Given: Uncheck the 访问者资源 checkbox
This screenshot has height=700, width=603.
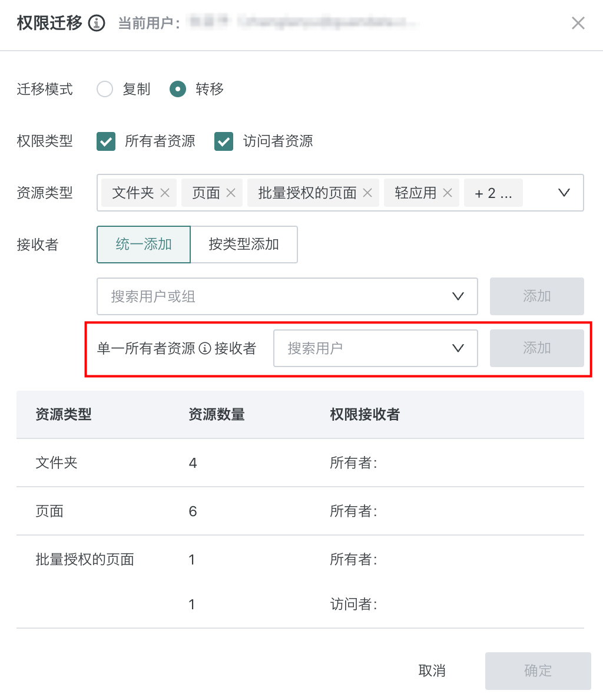Looking at the screenshot, I should 224,141.
